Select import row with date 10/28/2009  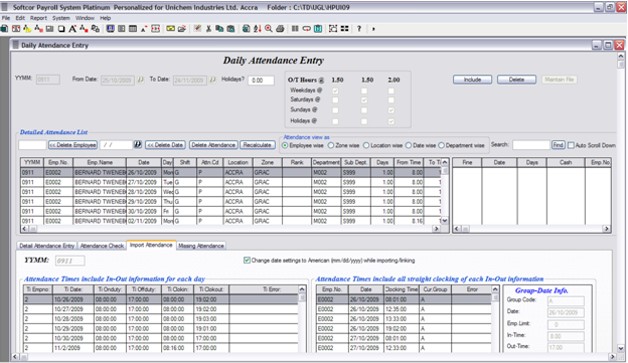161,319
